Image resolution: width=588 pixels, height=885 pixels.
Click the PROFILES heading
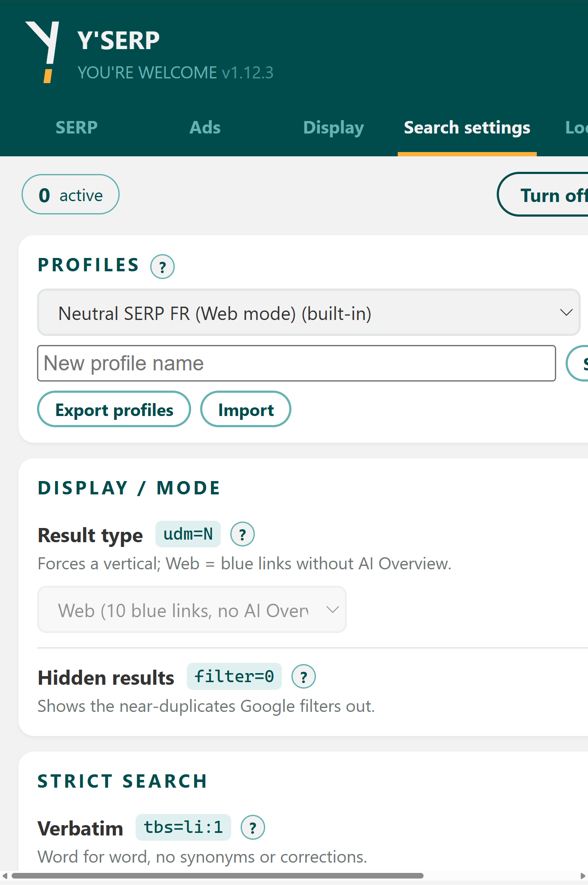point(89,265)
